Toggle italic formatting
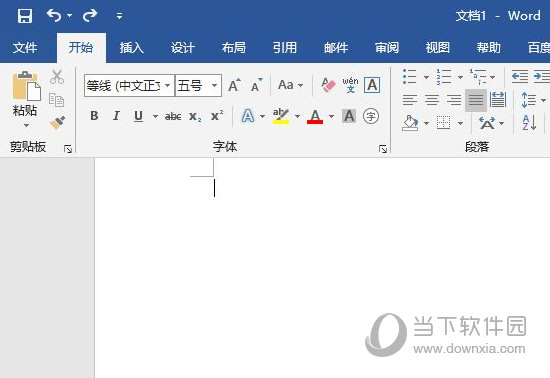The width and height of the screenshot is (550, 378). pos(116,116)
